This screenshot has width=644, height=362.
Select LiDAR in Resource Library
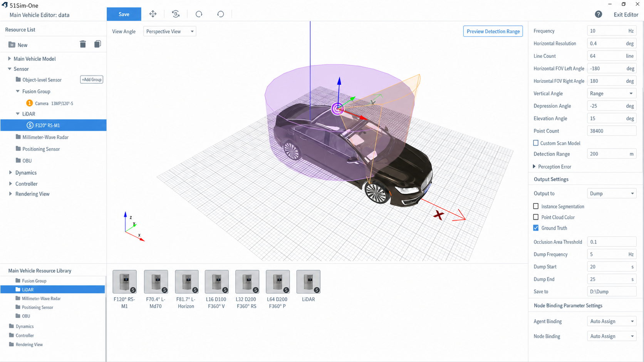[53, 290]
